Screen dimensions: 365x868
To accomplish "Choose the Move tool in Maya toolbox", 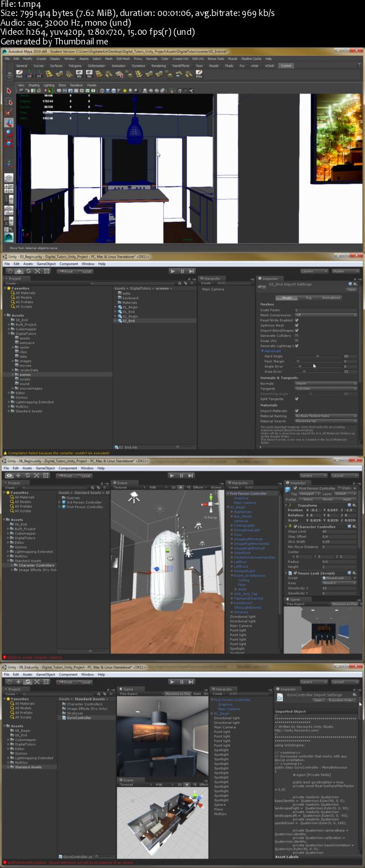I will [9, 122].
